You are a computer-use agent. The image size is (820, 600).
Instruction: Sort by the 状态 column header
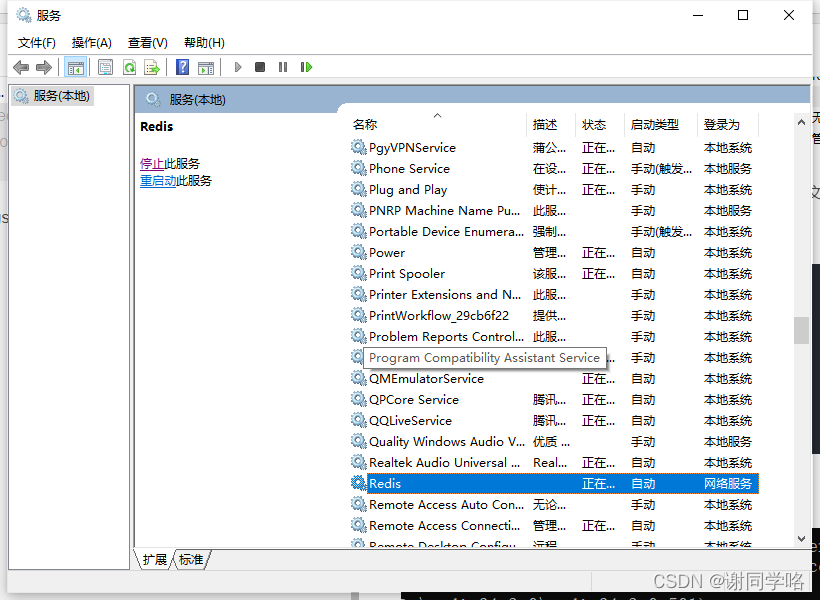coord(600,124)
